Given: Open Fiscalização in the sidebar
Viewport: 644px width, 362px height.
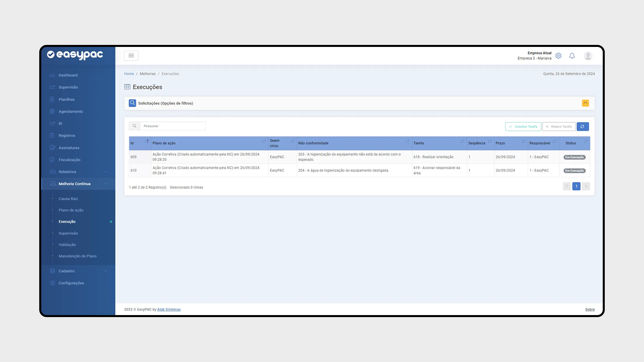Looking at the screenshot, I should point(69,160).
